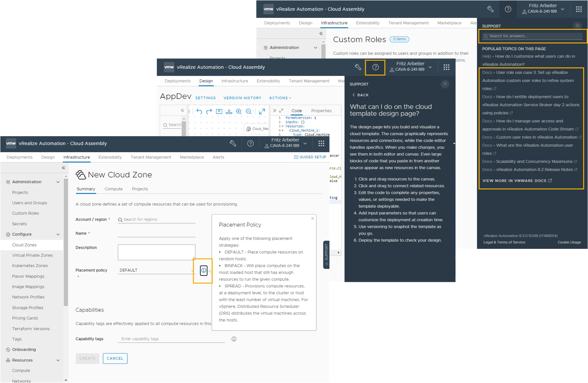This screenshot has height=383, width=588.
Task: Click the Description text area
Action: point(156,252)
